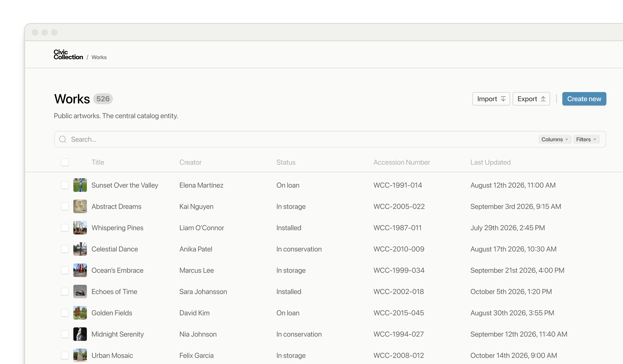Viewport: 623px width, 364px height.
Task: Click creator Nia Johnson
Action: point(198,334)
